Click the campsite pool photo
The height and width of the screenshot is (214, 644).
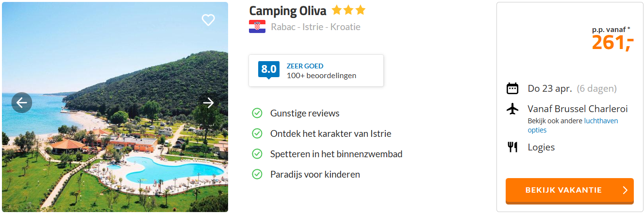point(115,146)
